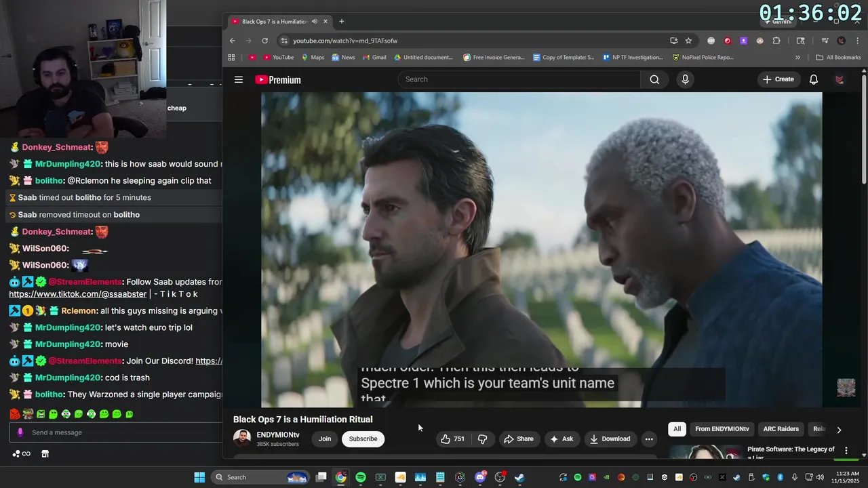868x488 pixels.
Task: Select the ARC Raiders chip
Action: pos(781,429)
